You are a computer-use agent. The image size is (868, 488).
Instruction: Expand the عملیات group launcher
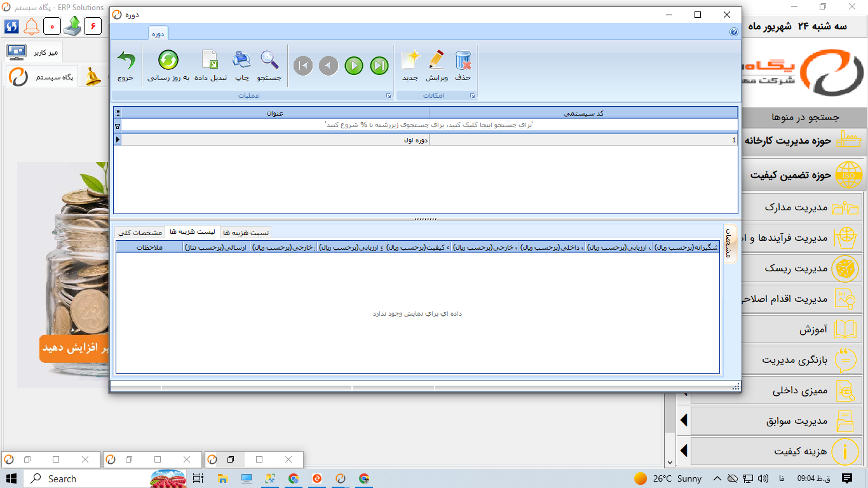coord(388,95)
